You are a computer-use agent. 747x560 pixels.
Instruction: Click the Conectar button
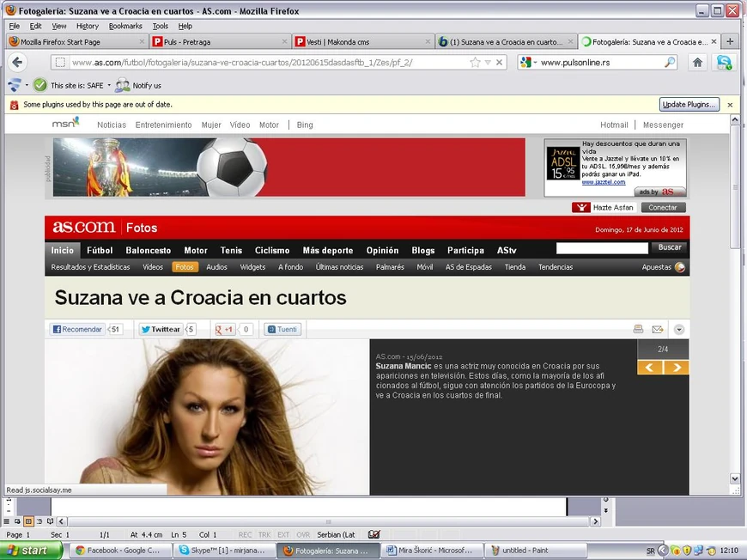tap(663, 207)
